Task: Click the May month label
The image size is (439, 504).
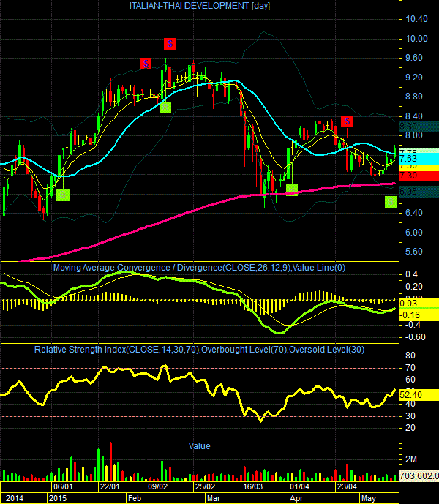Action: (x=369, y=498)
